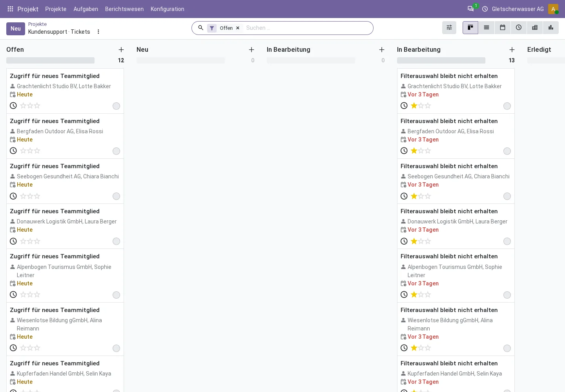Click the Offen column progress bar
This screenshot has height=392, width=565.
click(50, 60)
